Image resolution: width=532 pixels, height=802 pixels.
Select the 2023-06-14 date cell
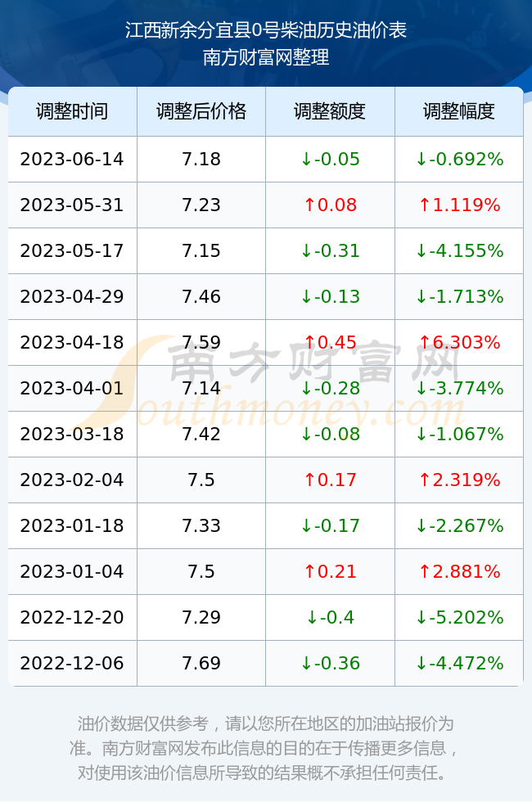(72, 159)
